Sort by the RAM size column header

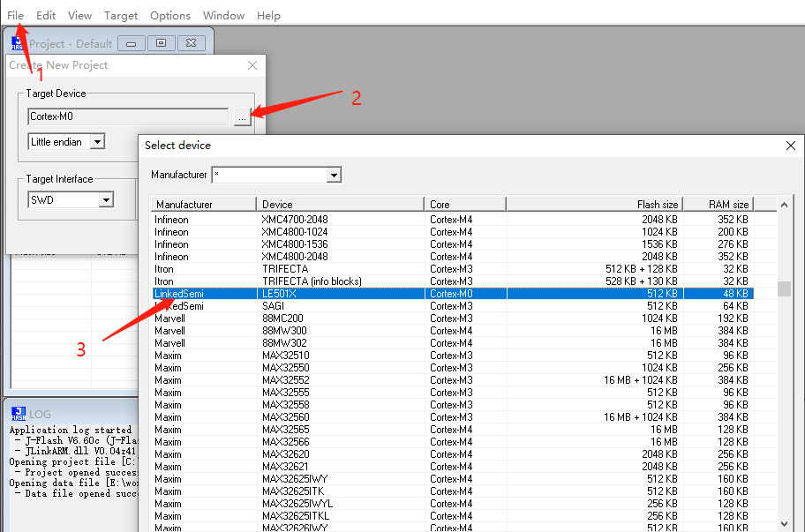[x=718, y=204]
